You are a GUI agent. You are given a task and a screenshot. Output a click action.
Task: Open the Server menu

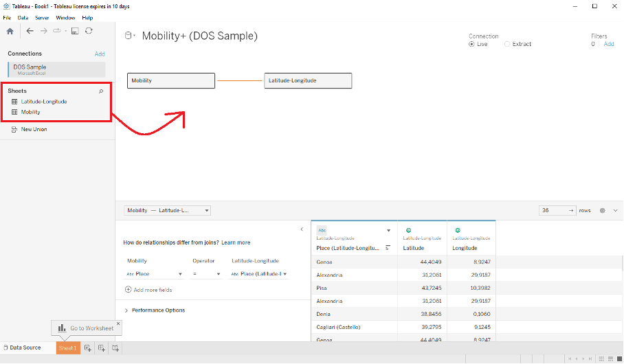click(42, 18)
